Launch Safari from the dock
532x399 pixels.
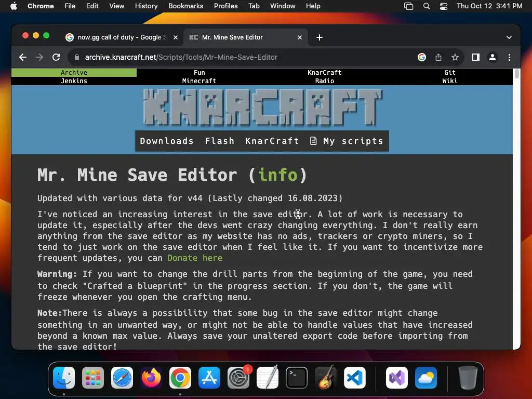point(122,378)
